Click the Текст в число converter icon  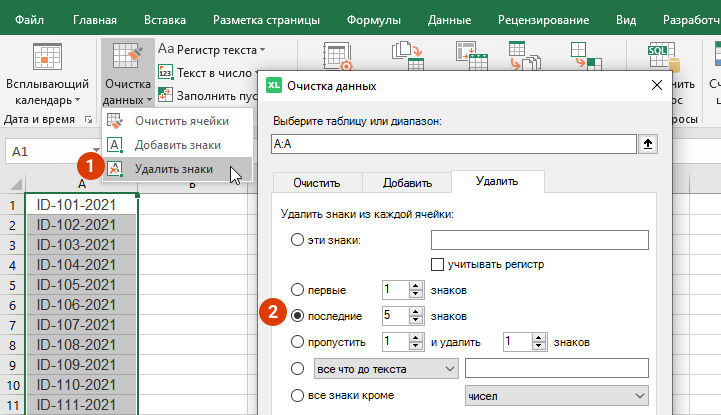pos(165,72)
